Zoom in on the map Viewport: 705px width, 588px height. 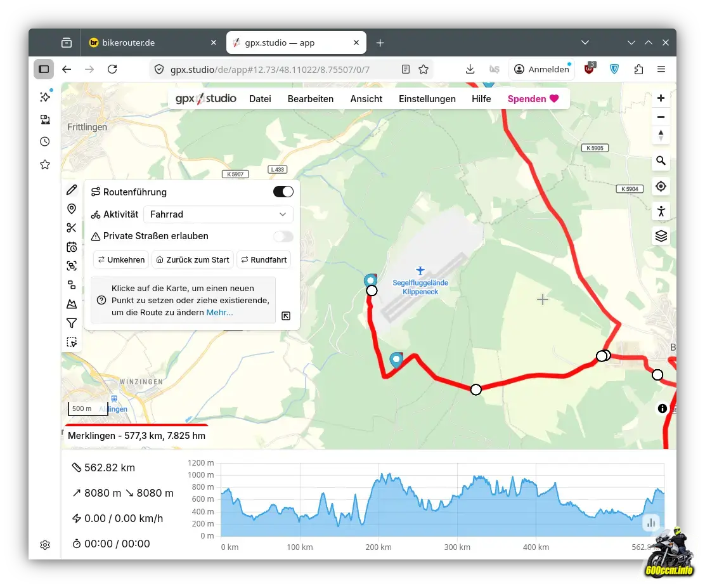coord(661,98)
